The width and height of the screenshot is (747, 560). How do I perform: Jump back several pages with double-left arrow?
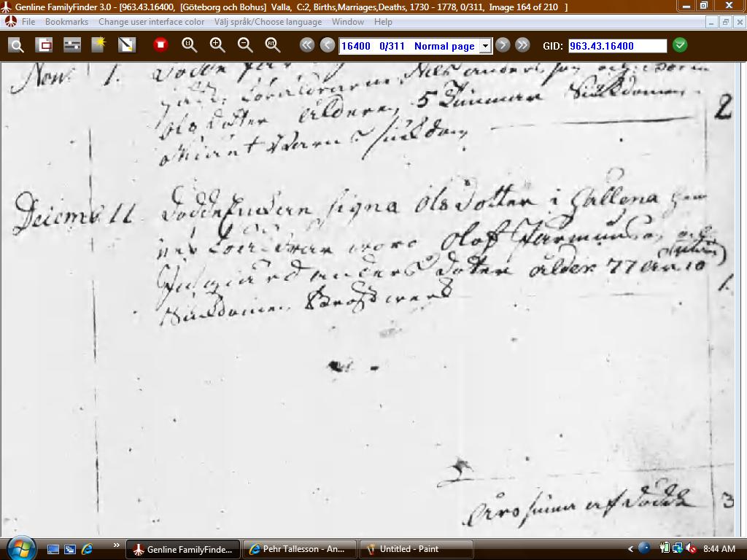[x=307, y=45]
